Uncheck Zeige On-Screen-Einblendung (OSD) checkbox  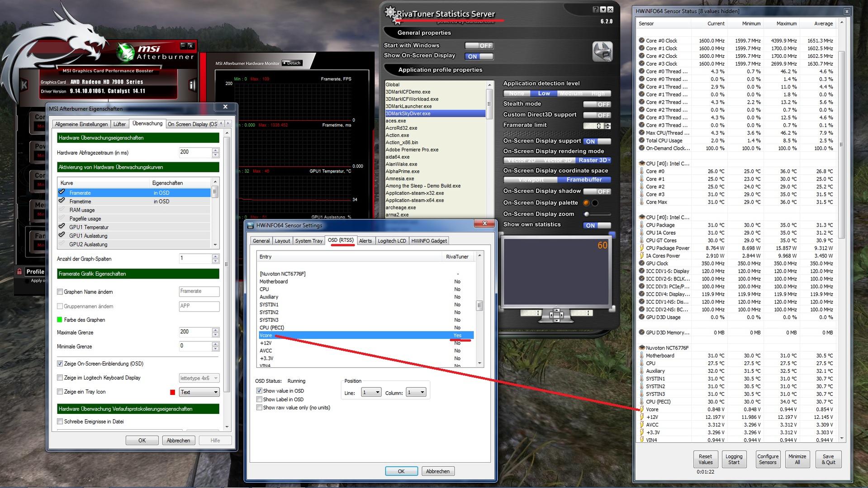(x=60, y=364)
